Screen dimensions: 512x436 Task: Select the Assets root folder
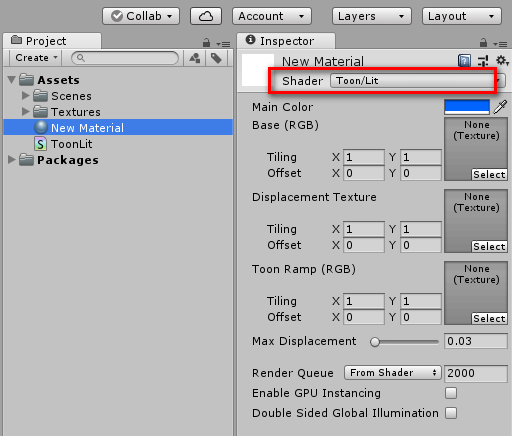point(49,80)
